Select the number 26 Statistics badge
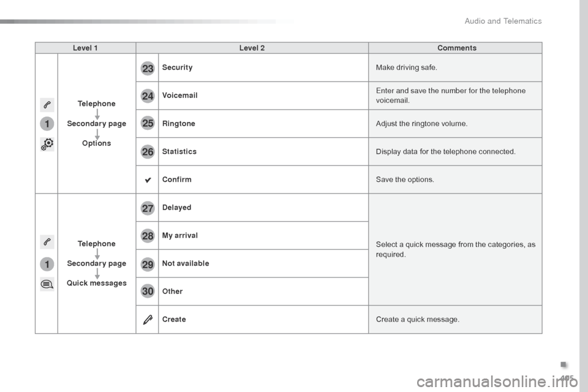Image resolution: width=588 pixels, height=392 pixels. [x=148, y=152]
